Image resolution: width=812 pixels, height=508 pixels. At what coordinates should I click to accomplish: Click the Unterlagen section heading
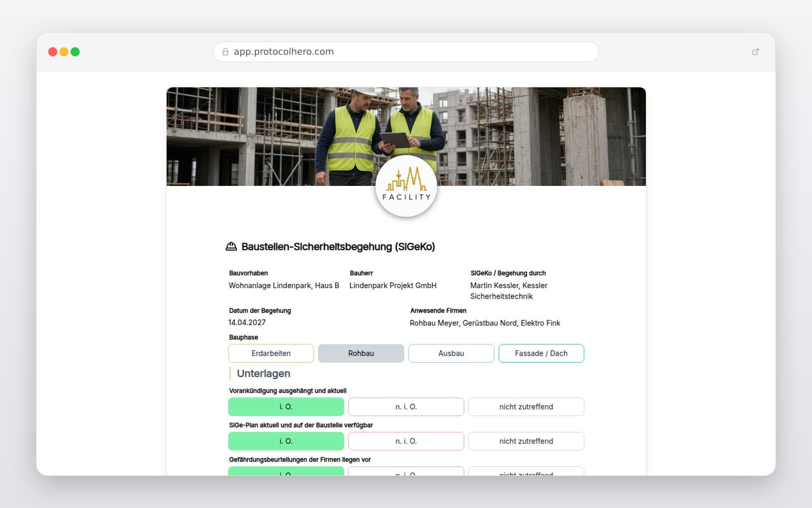263,373
